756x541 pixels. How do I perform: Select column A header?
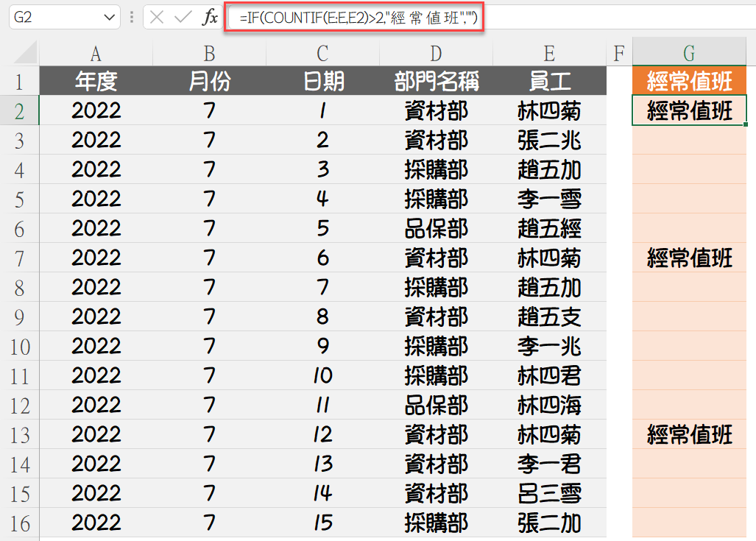(x=96, y=53)
